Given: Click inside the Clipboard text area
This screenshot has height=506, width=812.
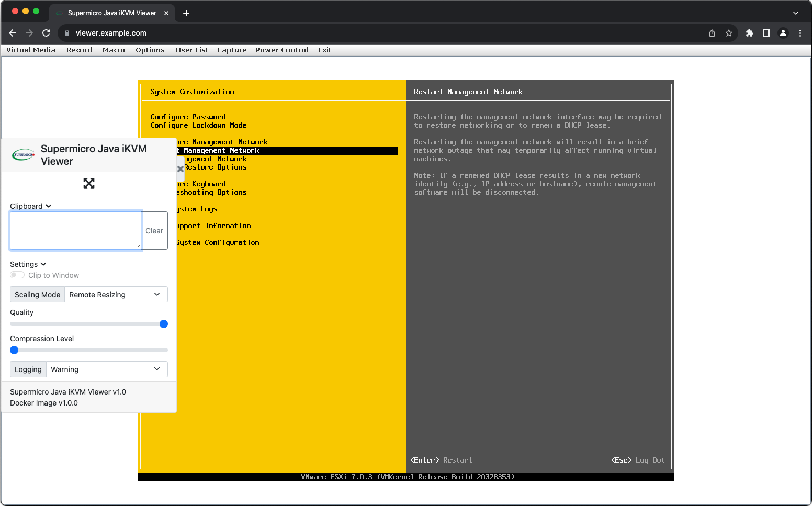Looking at the screenshot, I should (75, 230).
